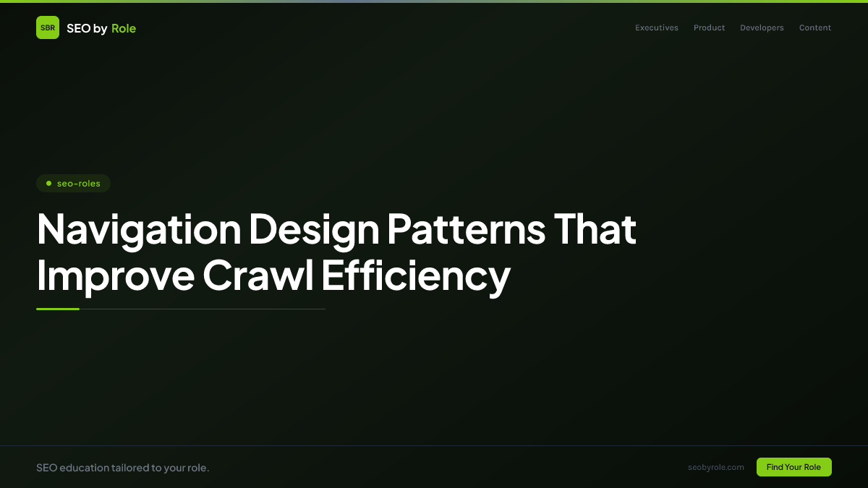Click the gradient accent strip at the page top
Image resolution: width=868 pixels, height=488 pixels.
[434, 1]
